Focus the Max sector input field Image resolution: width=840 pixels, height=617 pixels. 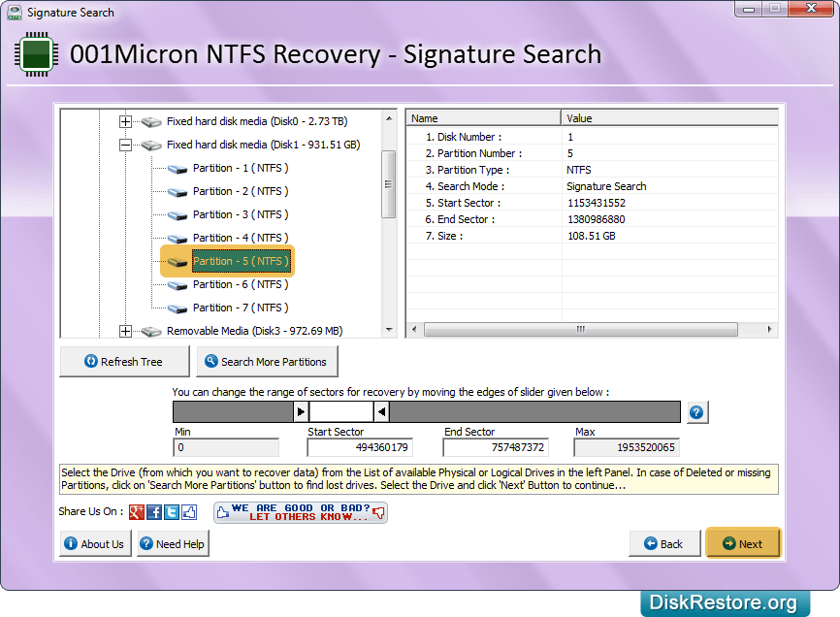pos(627,448)
